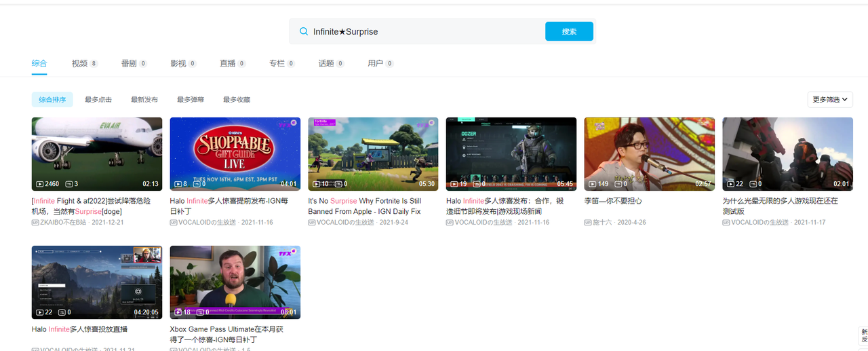Click the duration 02:13 on airplane video

[151, 184]
